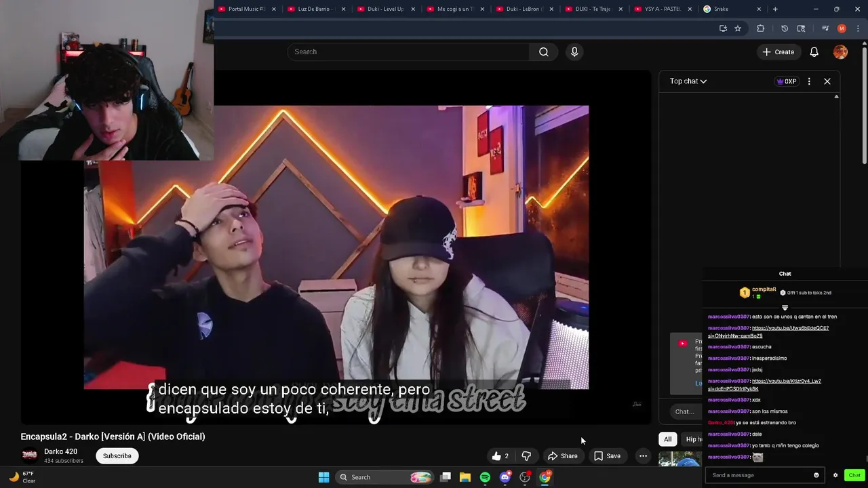Open Task View on the taskbar
The image size is (868, 488).
(x=446, y=477)
